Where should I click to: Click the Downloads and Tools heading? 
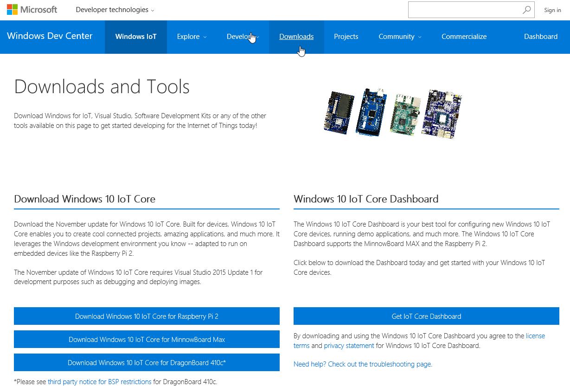tap(102, 87)
